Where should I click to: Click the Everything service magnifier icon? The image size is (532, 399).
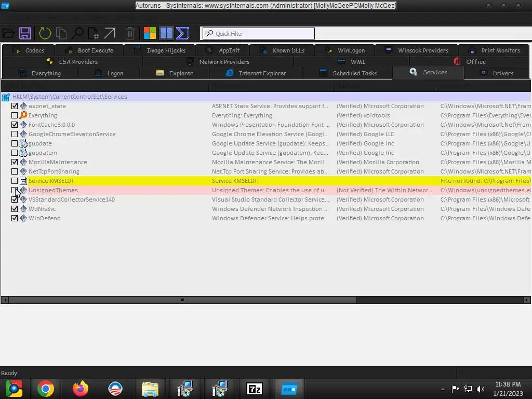(23, 115)
